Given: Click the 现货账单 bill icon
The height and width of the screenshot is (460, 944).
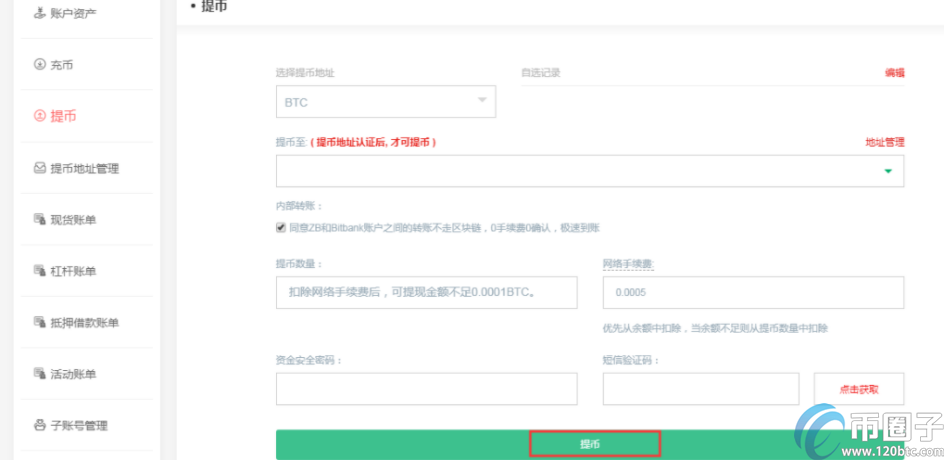Looking at the screenshot, I should (x=40, y=219).
